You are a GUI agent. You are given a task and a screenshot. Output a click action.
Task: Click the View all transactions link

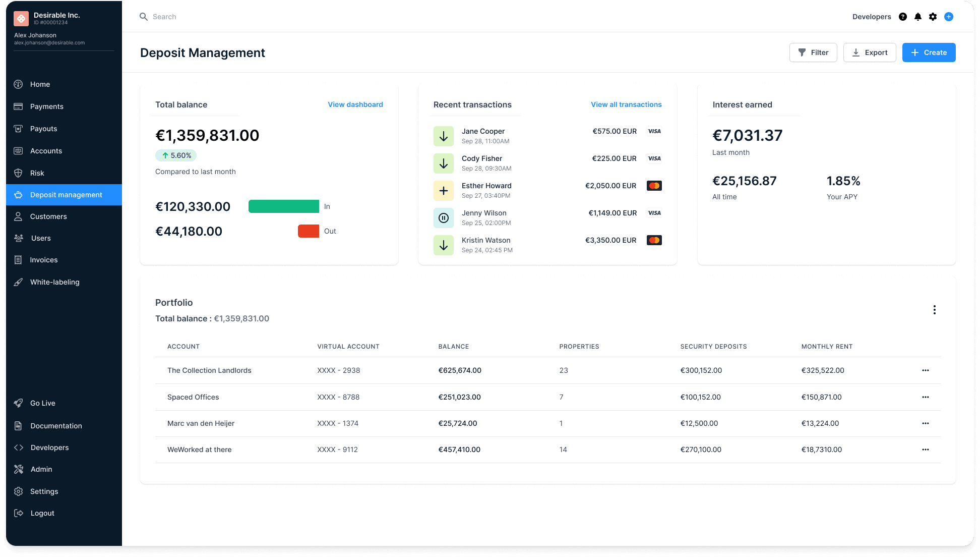point(626,104)
